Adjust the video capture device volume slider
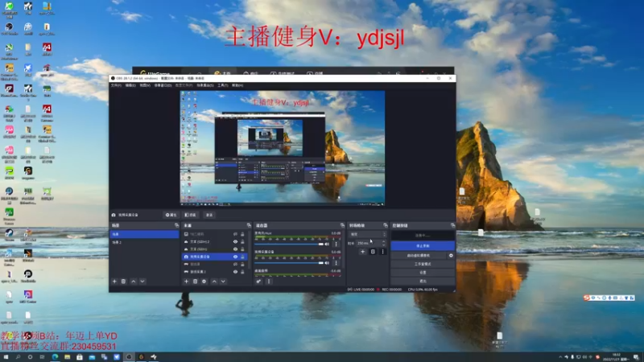This screenshot has width=644, height=362. (289, 263)
